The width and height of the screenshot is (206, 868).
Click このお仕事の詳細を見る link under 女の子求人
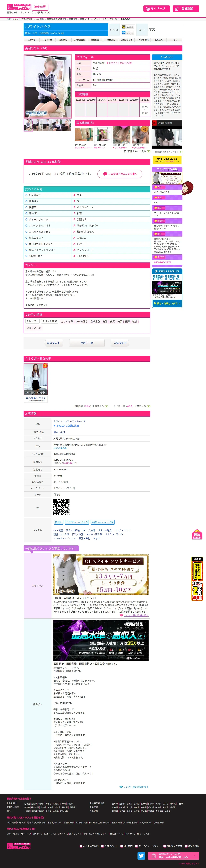[134, 615]
